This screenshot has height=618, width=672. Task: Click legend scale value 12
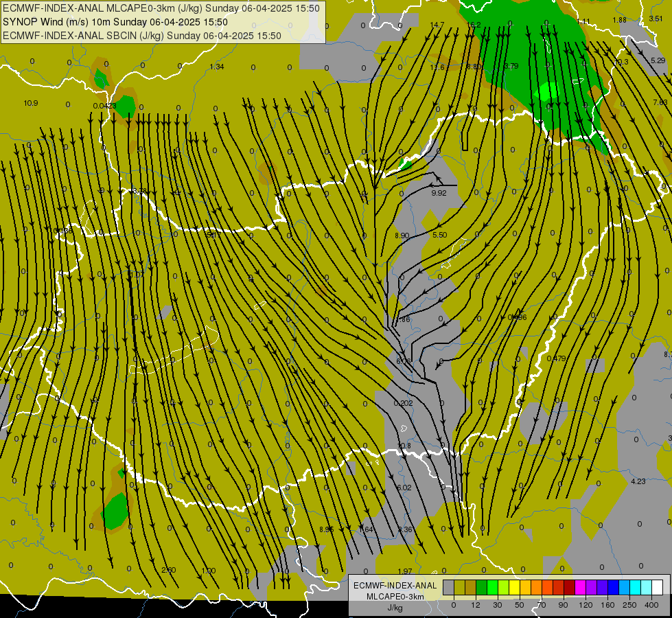point(476,605)
